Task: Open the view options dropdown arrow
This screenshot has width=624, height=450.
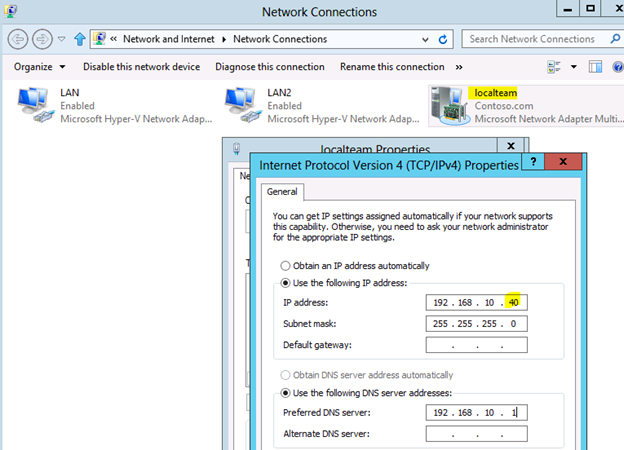Action: click(x=573, y=67)
